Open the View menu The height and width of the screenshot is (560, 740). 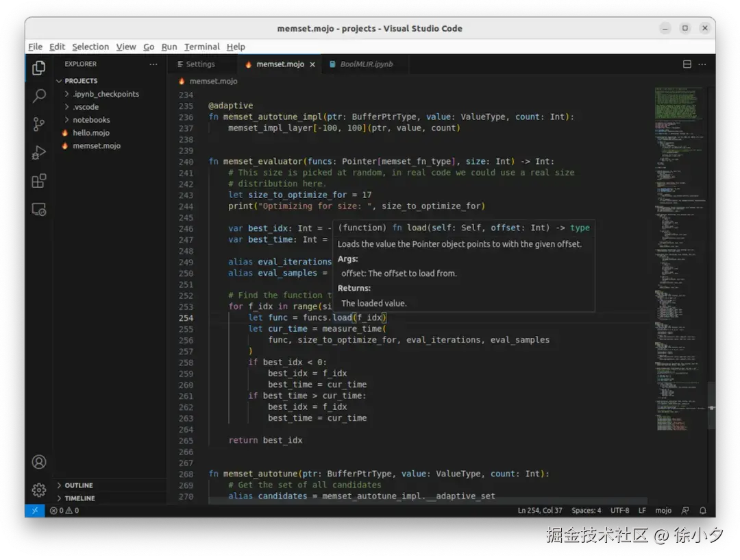click(126, 47)
